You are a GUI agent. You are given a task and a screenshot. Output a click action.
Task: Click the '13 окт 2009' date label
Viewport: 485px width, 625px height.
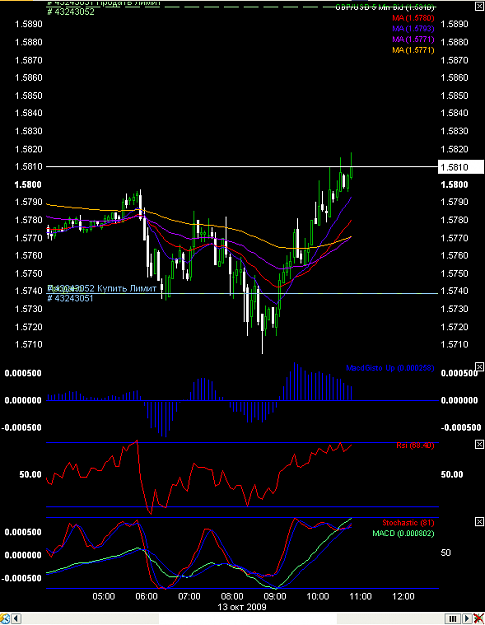pyautogui.click(x=242, y=607)
